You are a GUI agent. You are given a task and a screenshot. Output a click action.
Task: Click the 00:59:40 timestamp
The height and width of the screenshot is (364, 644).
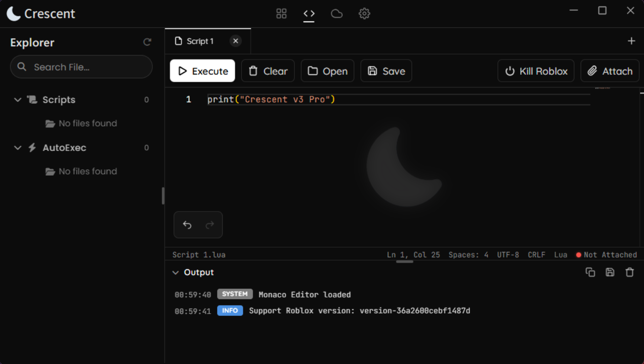[x=193, y=295]
